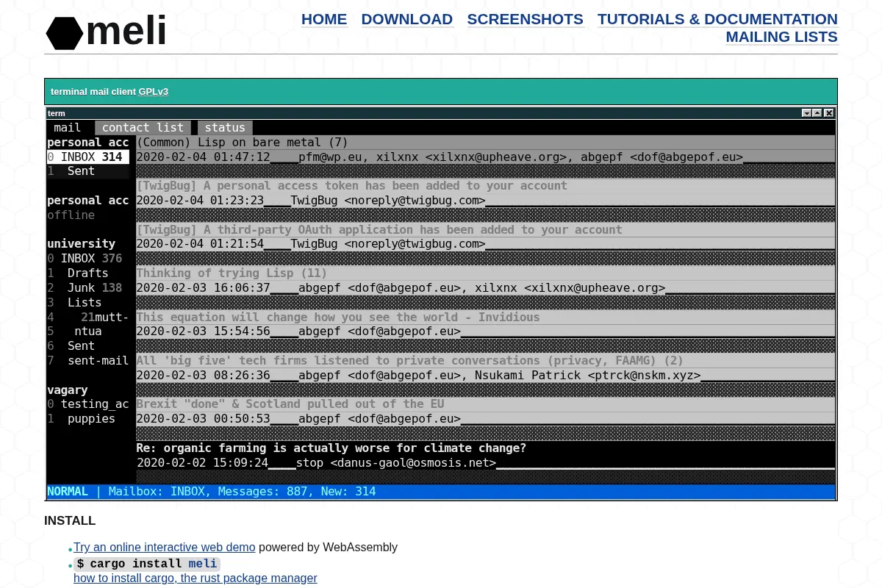Close the term window
This screenshot has height=588, width=882.
829,113
